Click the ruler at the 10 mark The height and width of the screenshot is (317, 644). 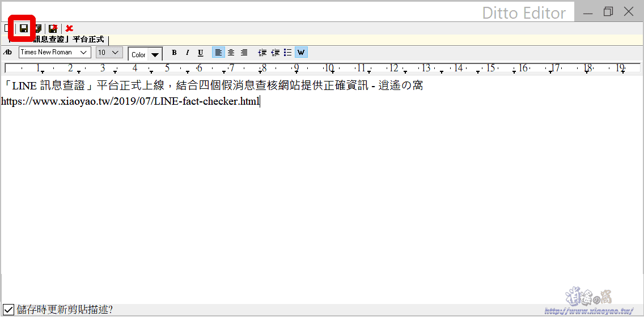pyautogui.click(x=329, y=68)
